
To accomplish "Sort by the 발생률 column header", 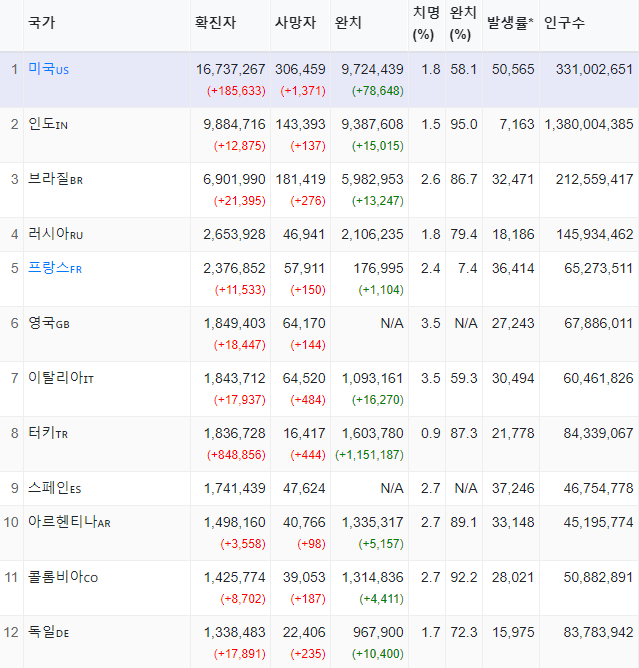I will coord(510,23).
